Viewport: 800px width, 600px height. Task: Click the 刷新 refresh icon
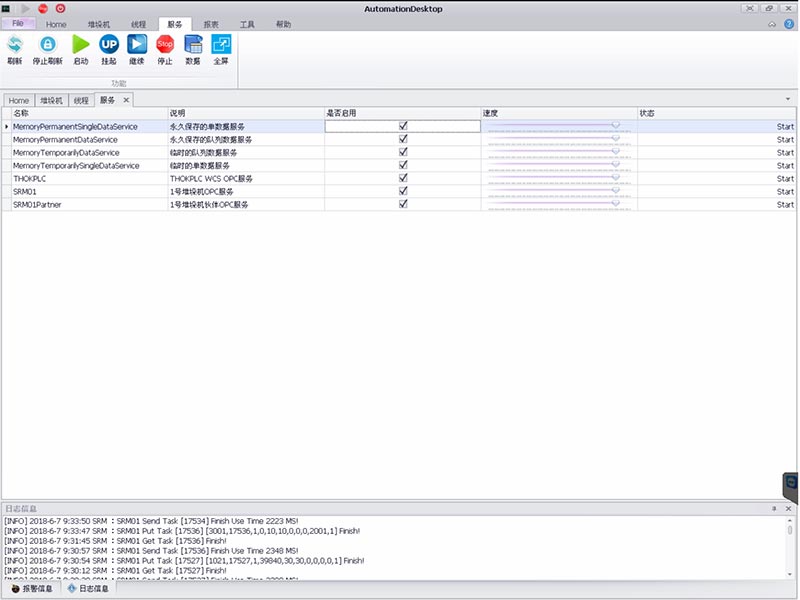[15, 45]
